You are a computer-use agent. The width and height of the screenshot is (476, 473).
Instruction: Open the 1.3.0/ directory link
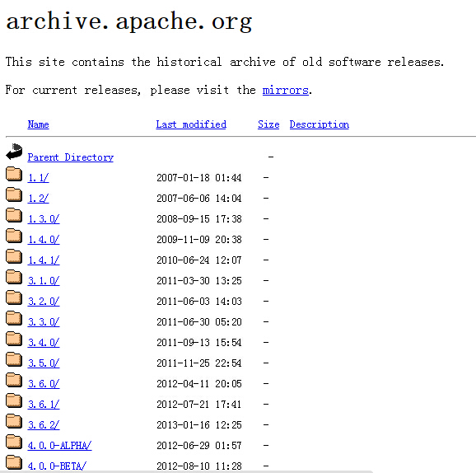[44, 219]
